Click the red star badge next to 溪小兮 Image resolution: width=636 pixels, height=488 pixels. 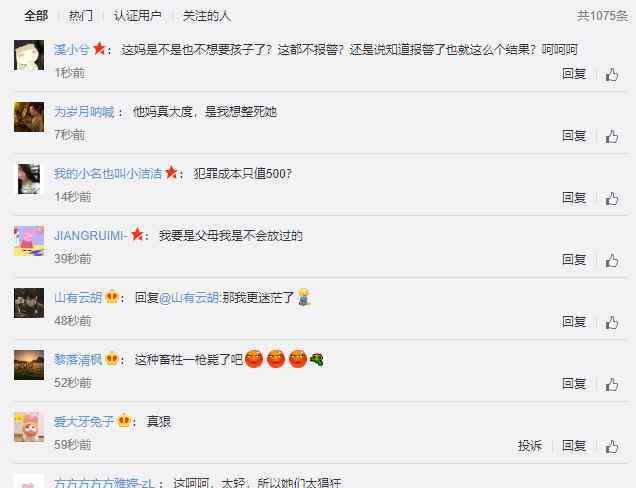[99, 49]
